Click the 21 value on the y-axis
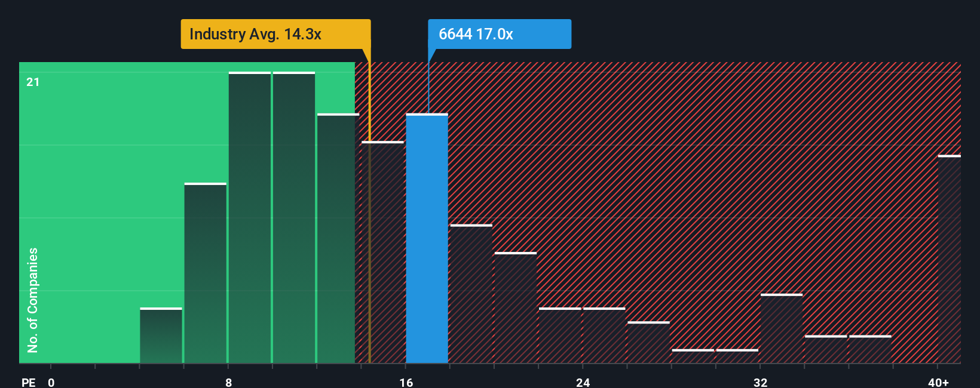Screen dimensions: 980x388 33,82
